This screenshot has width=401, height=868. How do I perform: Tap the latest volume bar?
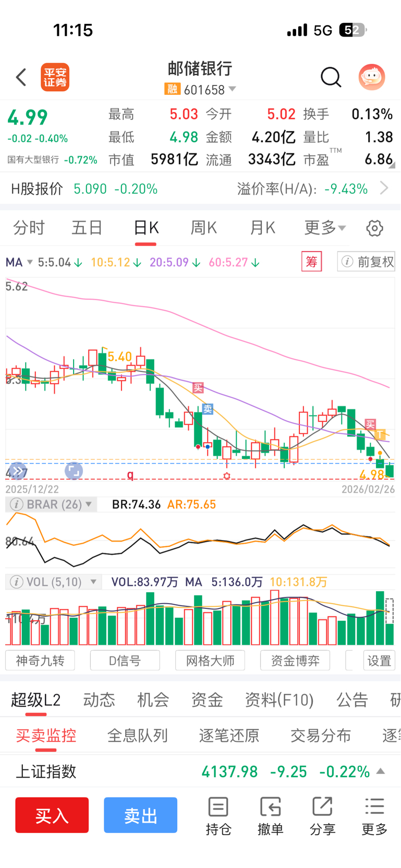(389, 634)
